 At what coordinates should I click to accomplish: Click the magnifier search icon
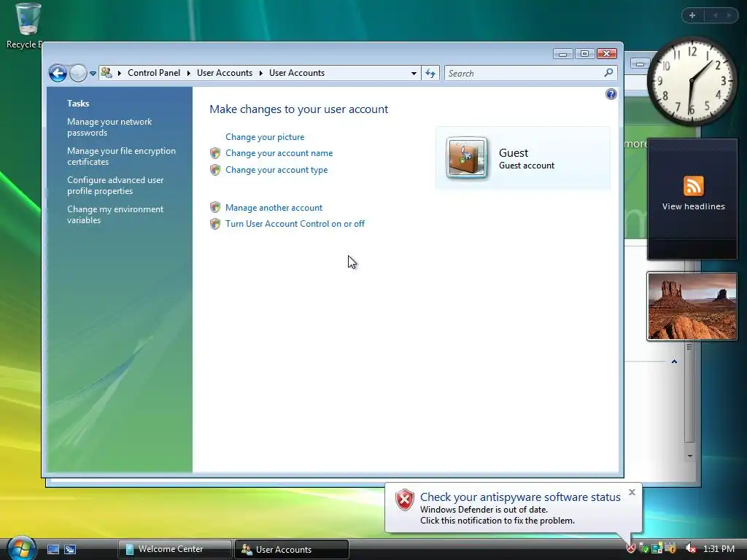point(608,73)
